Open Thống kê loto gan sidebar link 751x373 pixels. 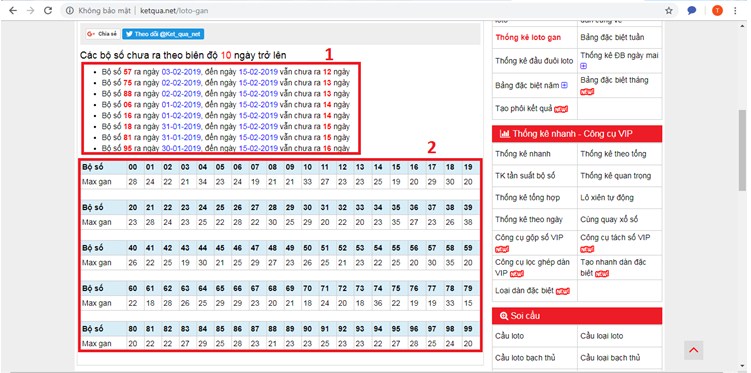(x=528, y=37)
